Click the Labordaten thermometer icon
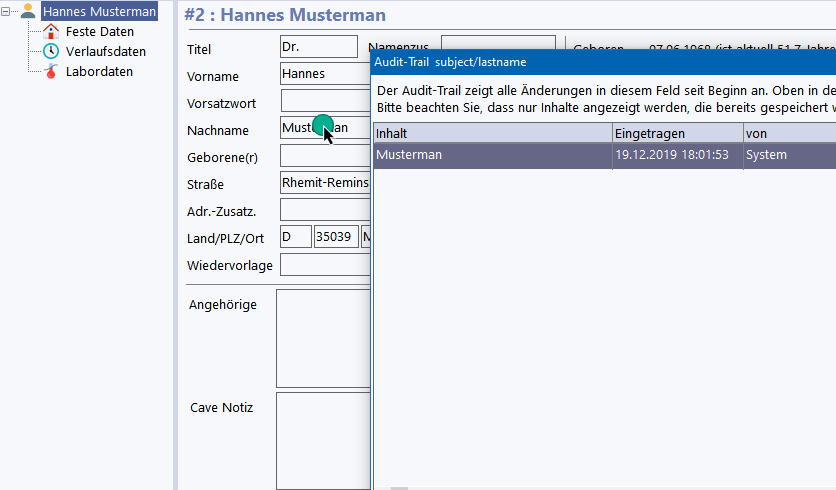Screen dimensions: 836x490 (50, 72)
